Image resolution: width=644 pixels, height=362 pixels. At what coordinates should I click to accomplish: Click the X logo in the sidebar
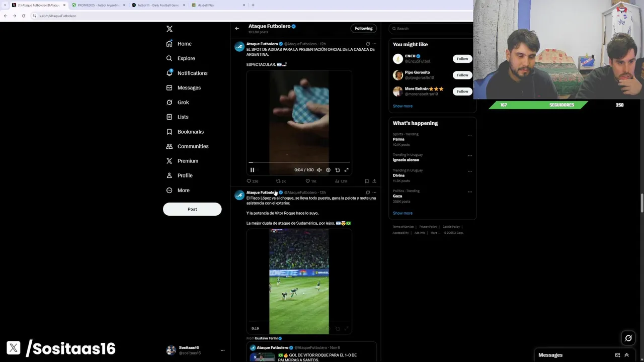tap(170, 29)
